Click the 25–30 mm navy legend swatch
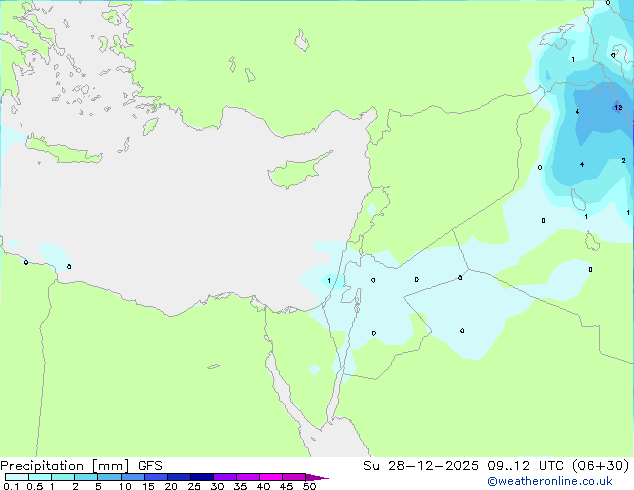This screenshot has width=634, height=490. pos(201,477)
